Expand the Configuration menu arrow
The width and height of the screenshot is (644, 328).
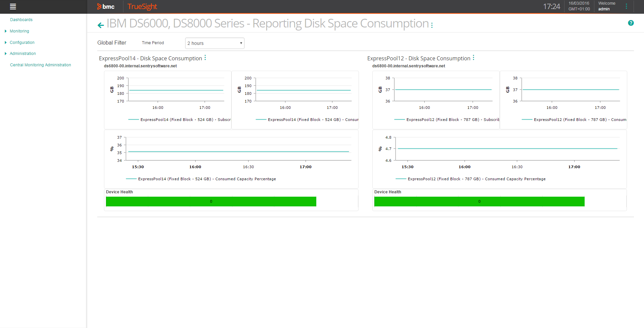point(6,43)
